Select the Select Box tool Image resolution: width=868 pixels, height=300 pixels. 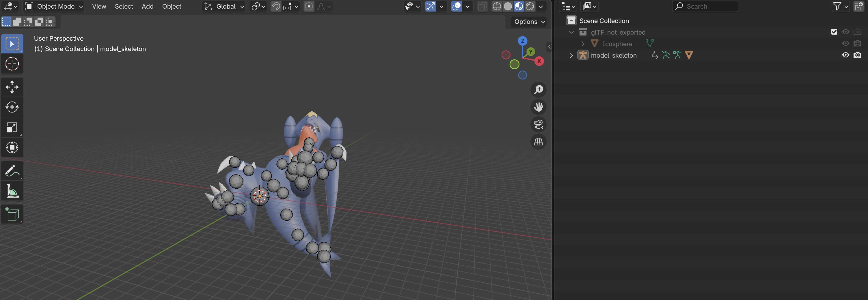(x=12, y=44)
